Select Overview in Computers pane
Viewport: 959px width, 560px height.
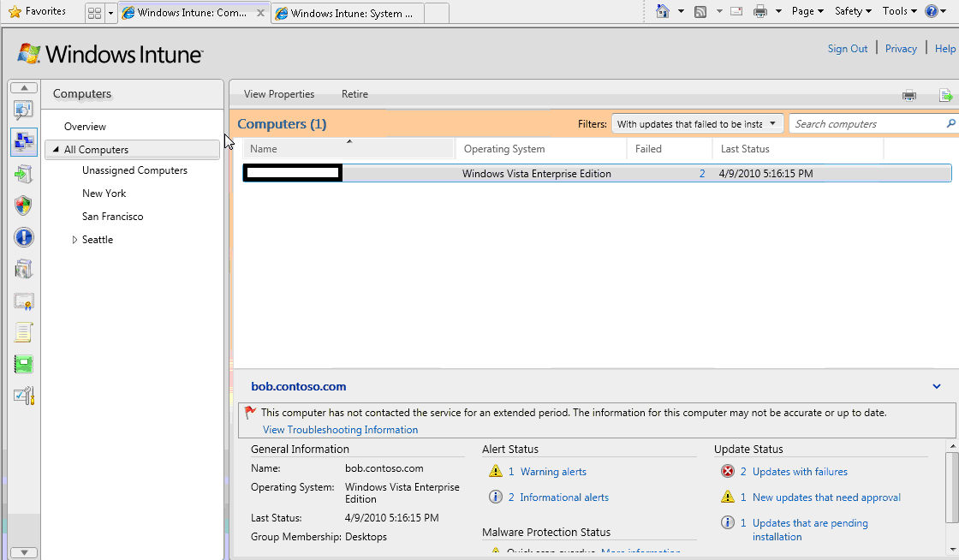[85, 127]
